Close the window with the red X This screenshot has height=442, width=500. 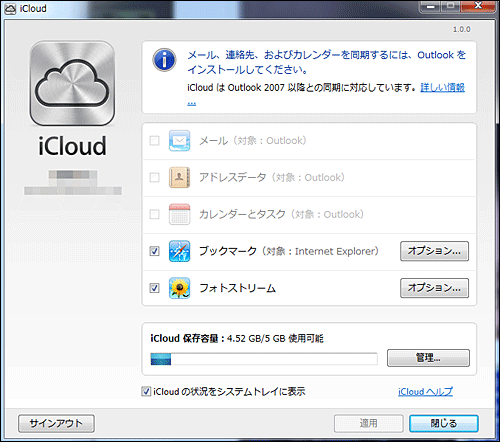[x=478, y=6]
